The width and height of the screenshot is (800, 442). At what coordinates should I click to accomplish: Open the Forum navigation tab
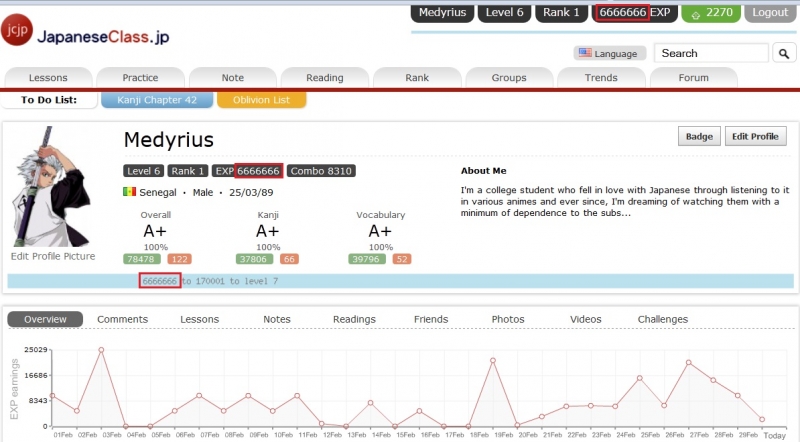click(x=693, y=77)
